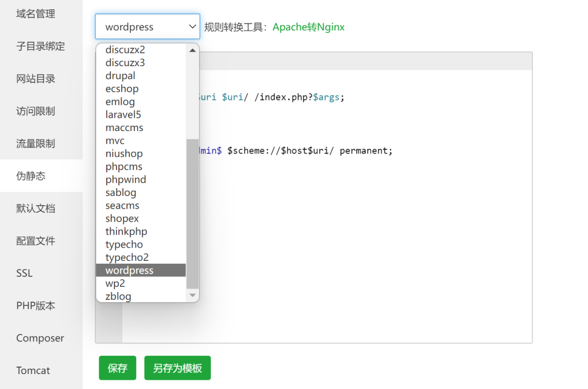The width and height of the screenshot is (588, 389).
Task: Click the green 保存 button
Action: tap(117, 368)
